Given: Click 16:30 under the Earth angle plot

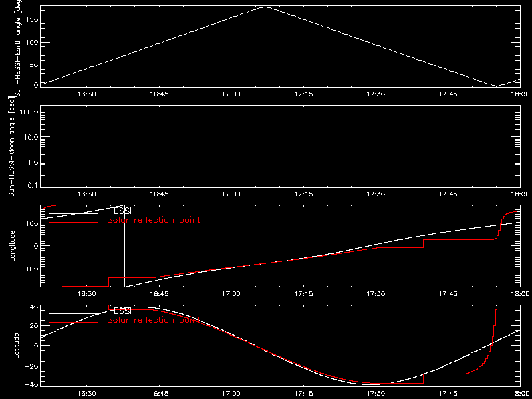Looking at the screenshot, I should coord(87,94).
